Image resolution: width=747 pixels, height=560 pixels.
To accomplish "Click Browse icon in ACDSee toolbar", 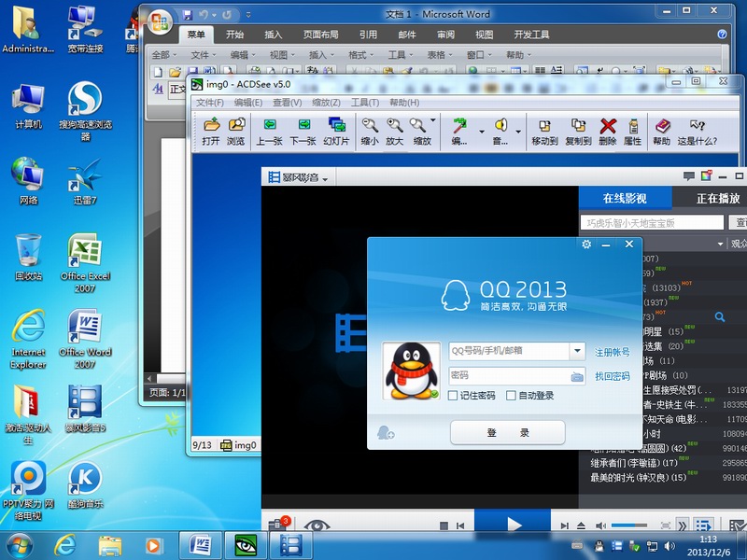I will [x=236, y=131].
